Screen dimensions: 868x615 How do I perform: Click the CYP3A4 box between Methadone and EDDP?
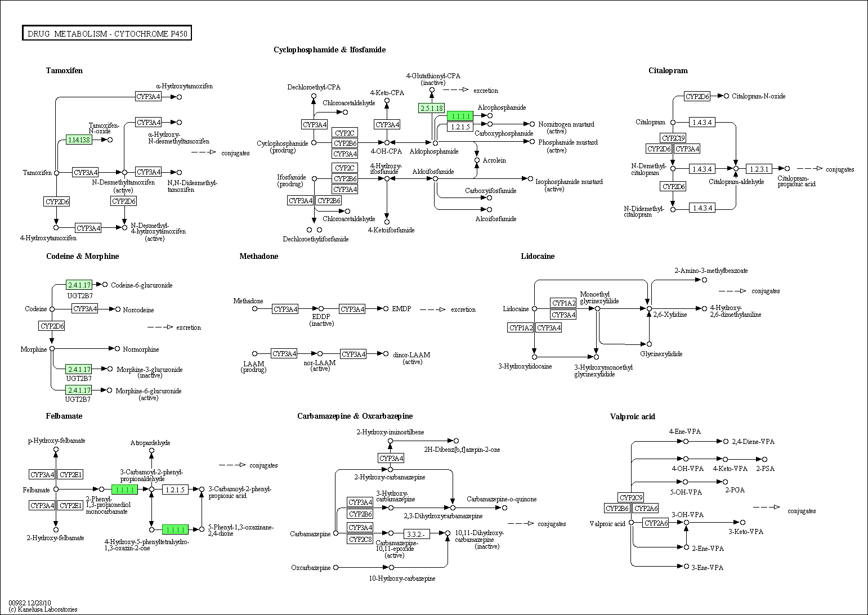coord(285,308)
